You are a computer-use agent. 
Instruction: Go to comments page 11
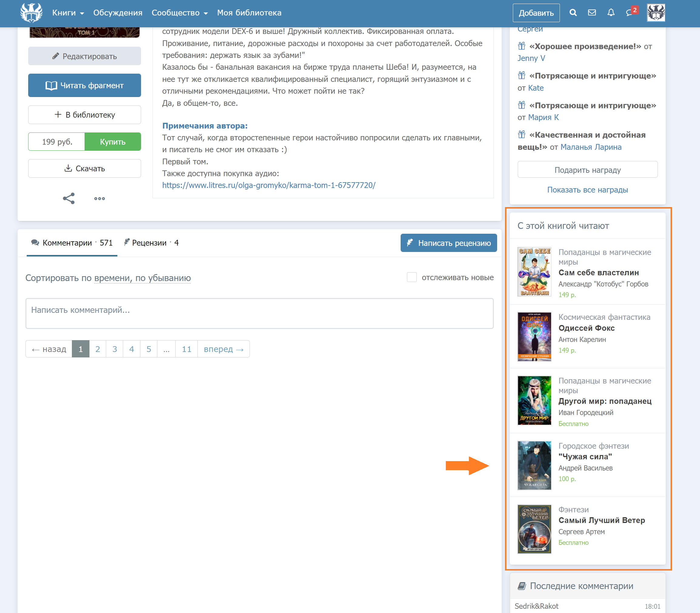(187, 349)
